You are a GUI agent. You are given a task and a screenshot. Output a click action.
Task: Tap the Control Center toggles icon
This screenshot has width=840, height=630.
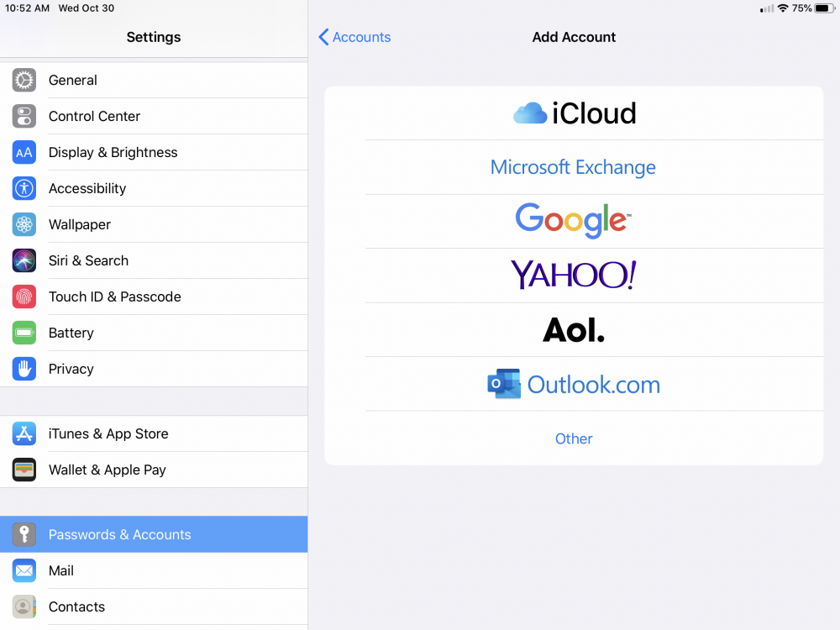24,117
